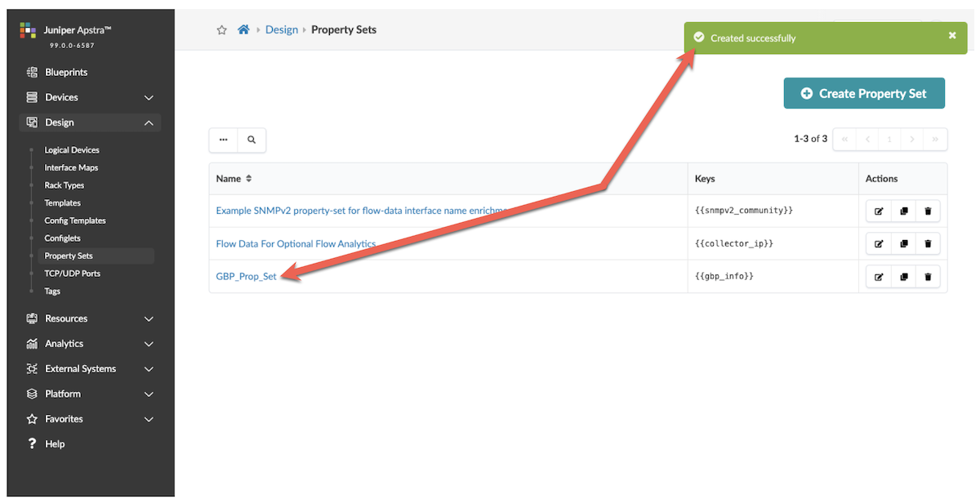Open Example SNMPv2 property-set link
The width and height of the screenshot is (980, 503).
click(x=362, y=211)
